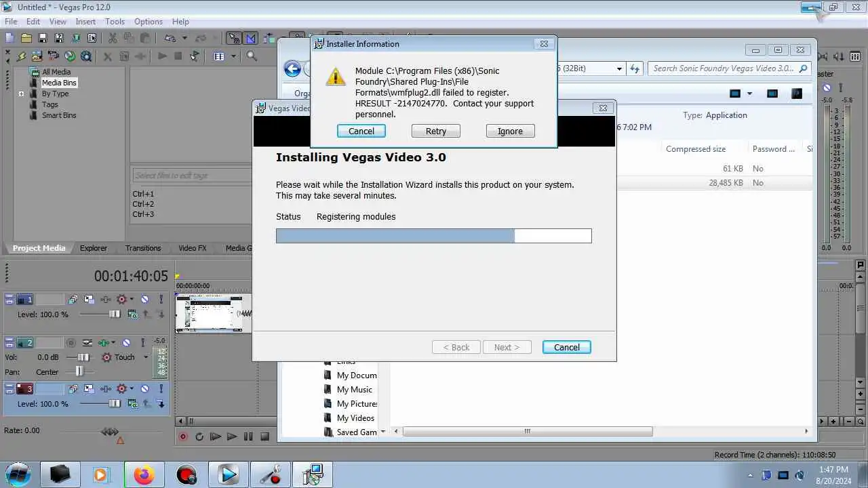868x488 pixels.
Task: Select Media Bins in the media tree
Action: point(59,83)
